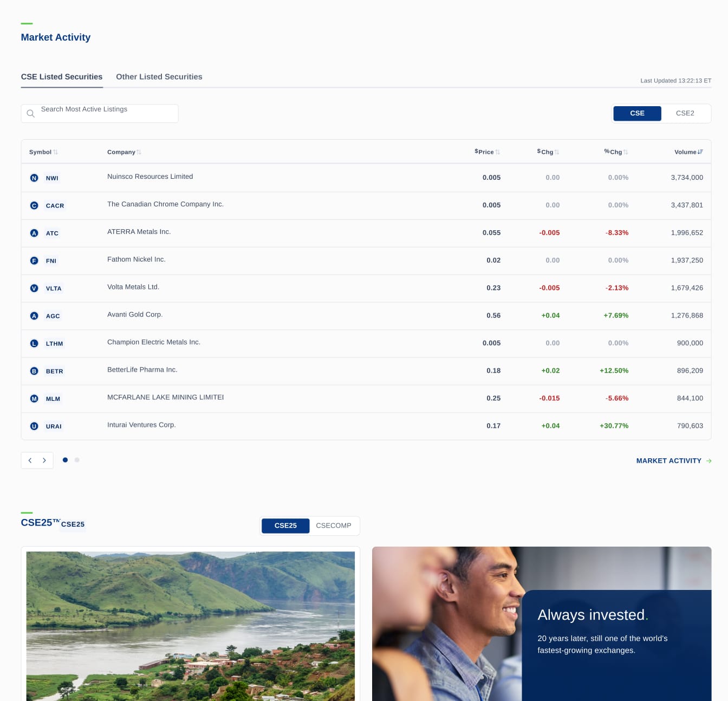The image size is (728, 701).
Task: Click the BETR round letter icon
Action: click(x=34, y=371)
